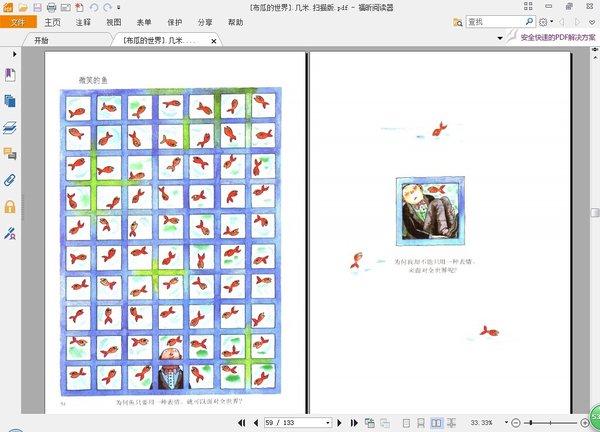The width and height of the screenshot is (600, 432).
Task: Switch to the 保护 ribbon tab
Action: point(175,22)
